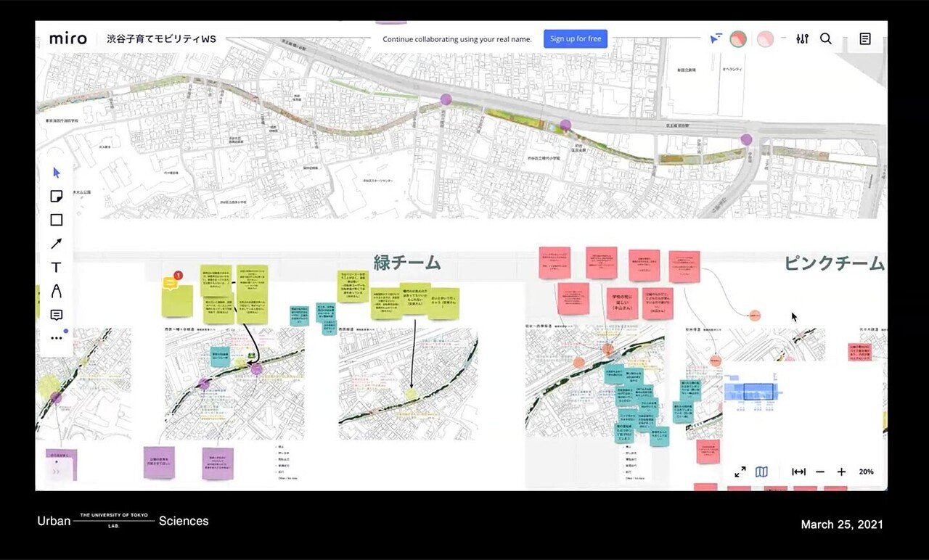Select the 緑チーム heading text
929x560 pixels.
point(407,263)
